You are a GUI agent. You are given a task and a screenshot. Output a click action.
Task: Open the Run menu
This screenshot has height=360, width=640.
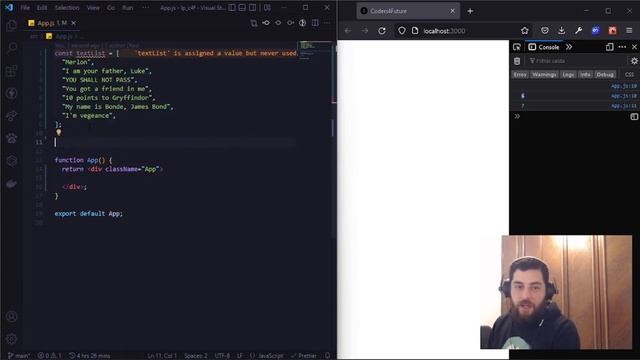click(x=127, y=8)
